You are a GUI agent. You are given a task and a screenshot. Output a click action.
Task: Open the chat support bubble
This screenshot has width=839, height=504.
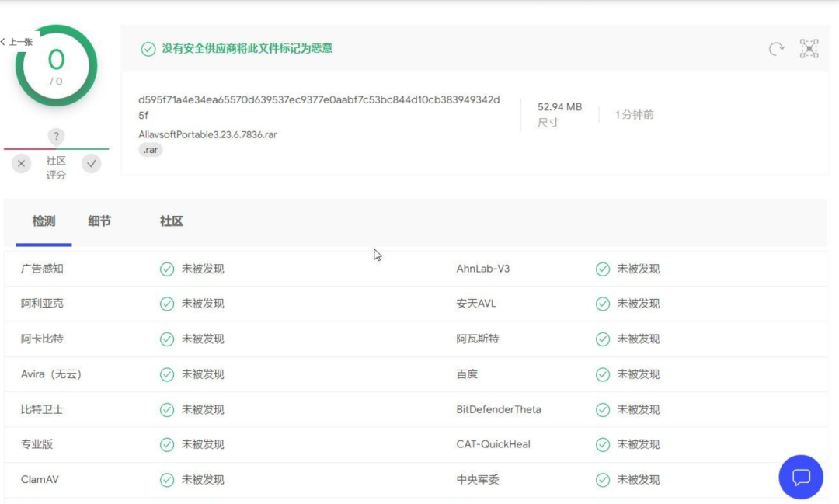[800, 477]
